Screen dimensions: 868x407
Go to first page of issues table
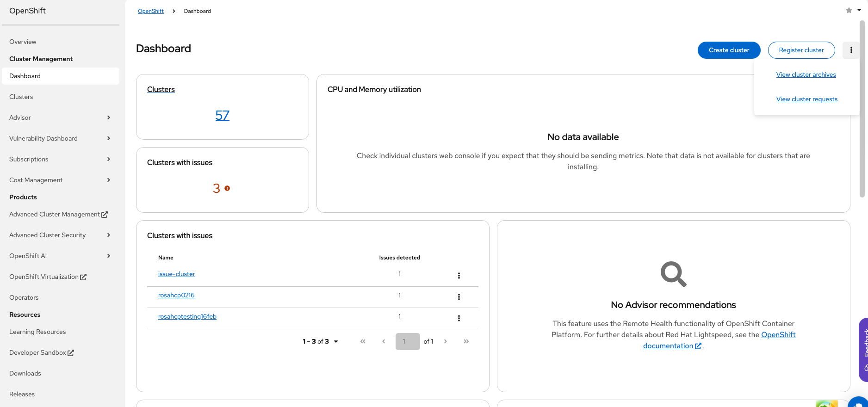click(x=363, y=341)
